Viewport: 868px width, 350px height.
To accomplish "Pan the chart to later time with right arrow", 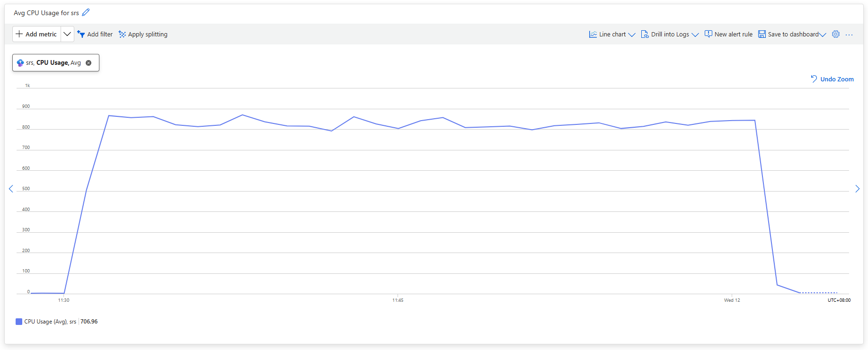I will 857,189.
